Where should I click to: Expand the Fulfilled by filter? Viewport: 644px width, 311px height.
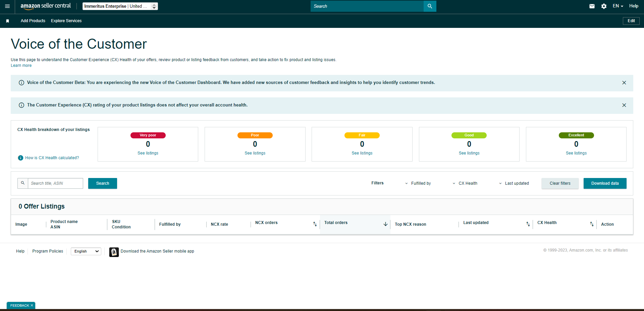pyautogui.click(x=418, y=183)
